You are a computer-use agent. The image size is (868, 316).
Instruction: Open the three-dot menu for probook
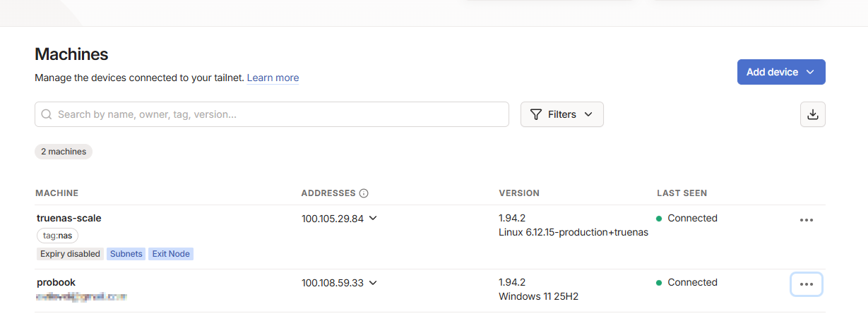tap(807, 284)
